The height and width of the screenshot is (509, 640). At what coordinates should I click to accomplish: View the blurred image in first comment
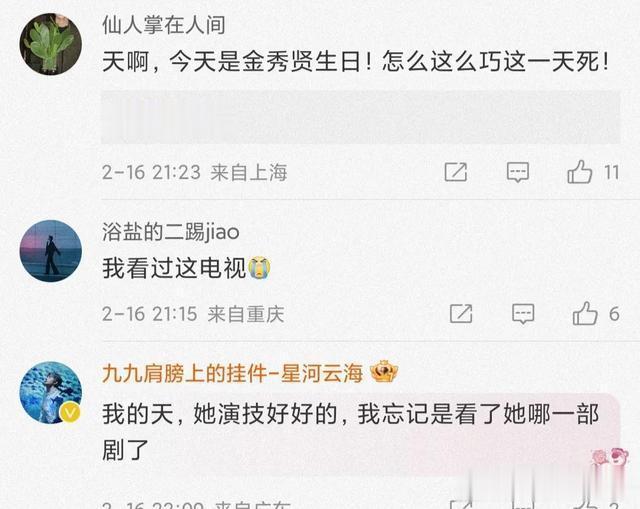click(361, 117)
